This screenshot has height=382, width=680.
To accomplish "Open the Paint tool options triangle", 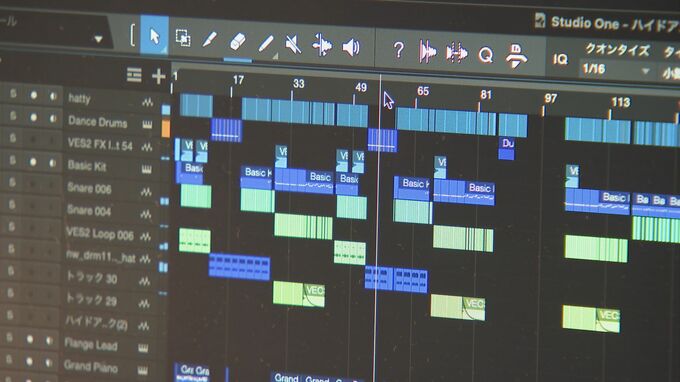I will (x=275, y=56).
